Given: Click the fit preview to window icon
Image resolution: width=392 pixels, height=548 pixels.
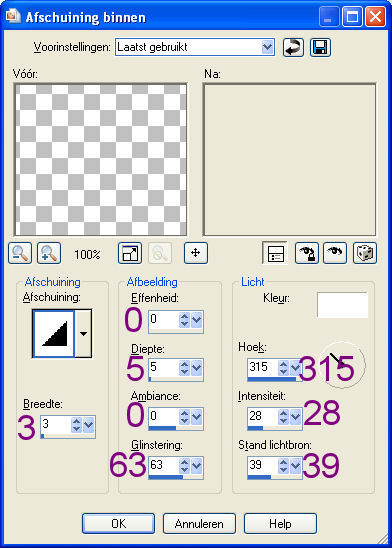Looking at the screenshot, I should (130, 253).
